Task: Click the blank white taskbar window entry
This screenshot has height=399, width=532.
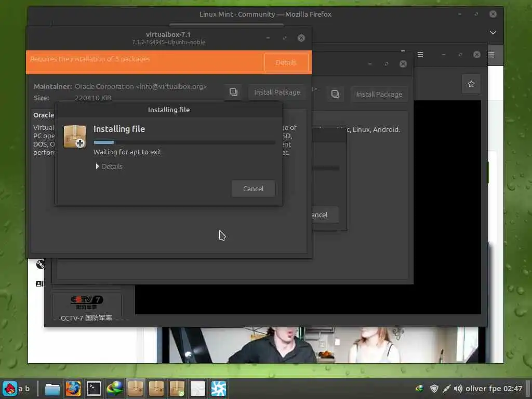Action: point(197,389)
